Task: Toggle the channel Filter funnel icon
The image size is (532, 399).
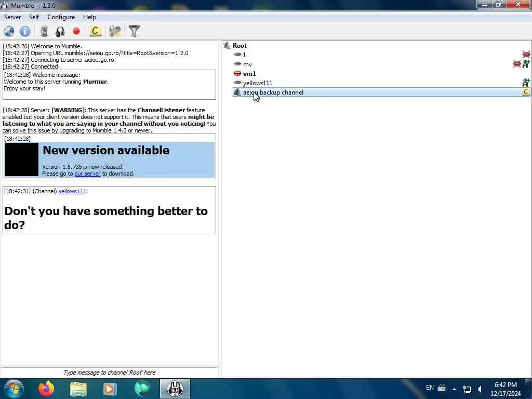Action: tap(135, 32)
